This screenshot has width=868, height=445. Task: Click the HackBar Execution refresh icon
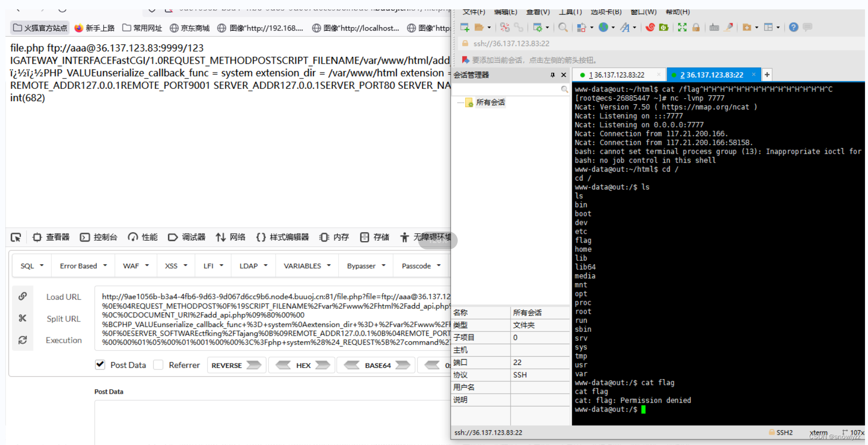pyautogui.click(x=23, y=340)
